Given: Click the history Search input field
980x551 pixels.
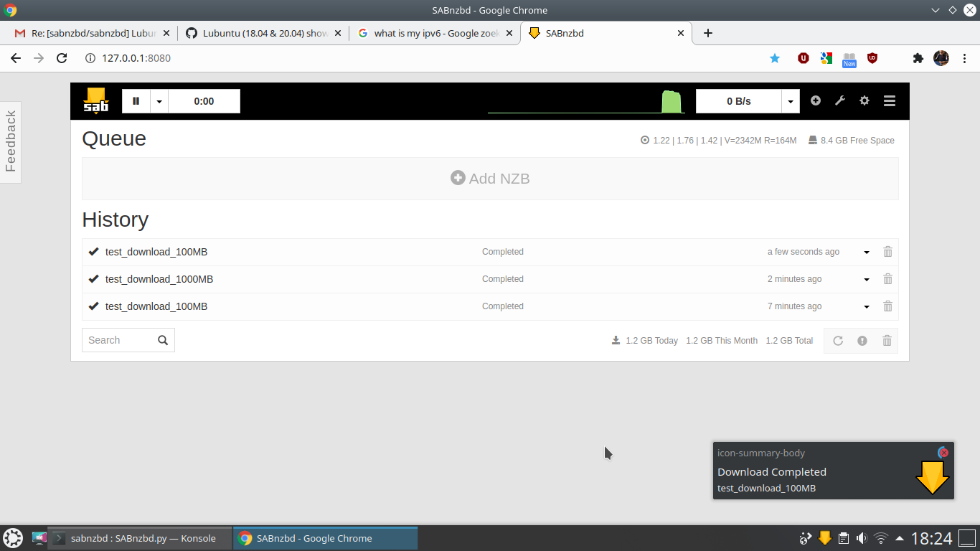Looking at the screenshot, I should pos(118,340).
